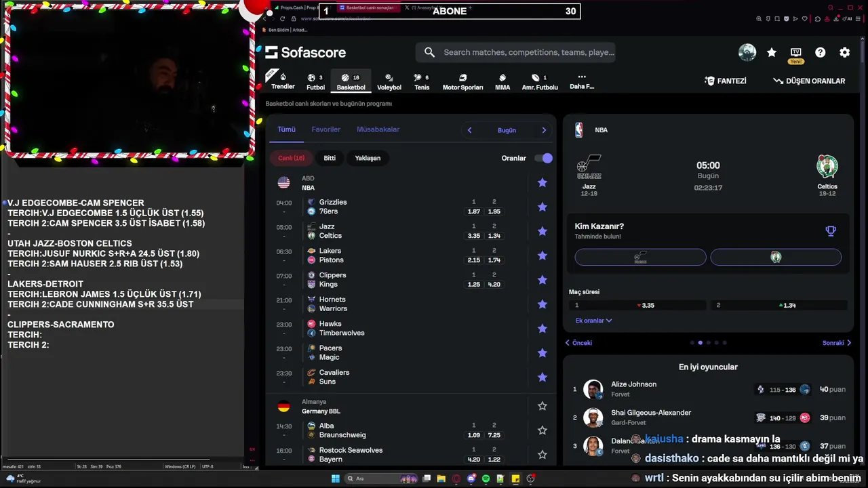Vote Celtics in Kim Kazanır
Screen dimensions: 868x488
coord(776,257)
